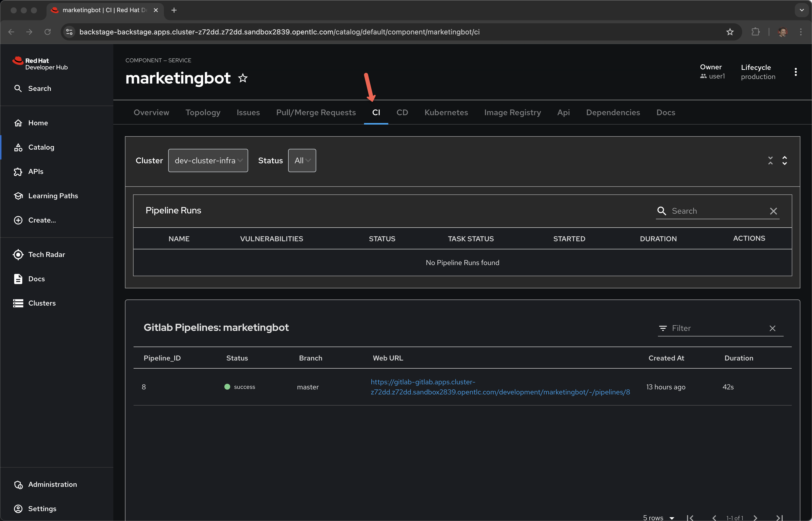The width and height of the screenshot is (812, 521).
Task: Open the Cluster dev-cluster-infra dropdown
Action: click(208, 160)
